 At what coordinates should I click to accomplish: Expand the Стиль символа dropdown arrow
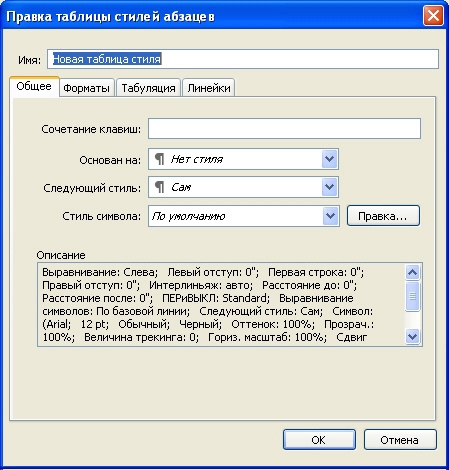(330, 216)
